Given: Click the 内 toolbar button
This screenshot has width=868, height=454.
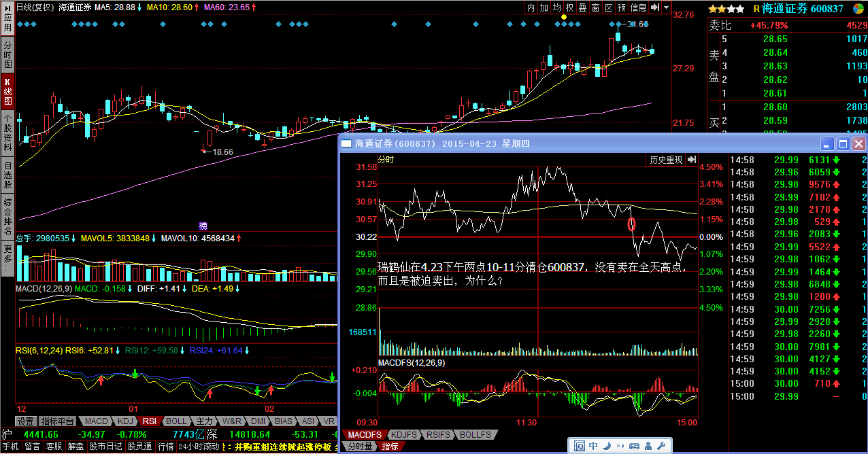Looking at the screenshot, I should click(531, 7).
